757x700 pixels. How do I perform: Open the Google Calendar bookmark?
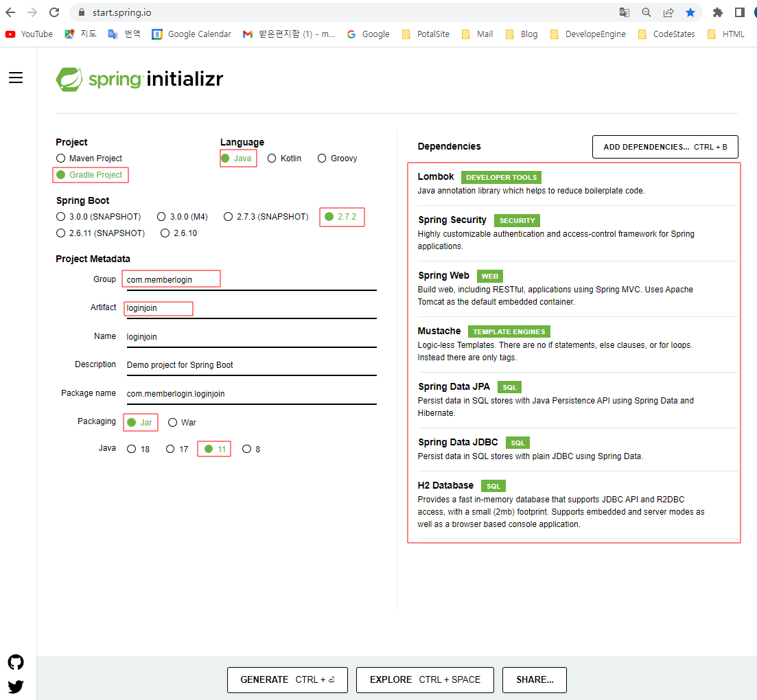point(191,34)
